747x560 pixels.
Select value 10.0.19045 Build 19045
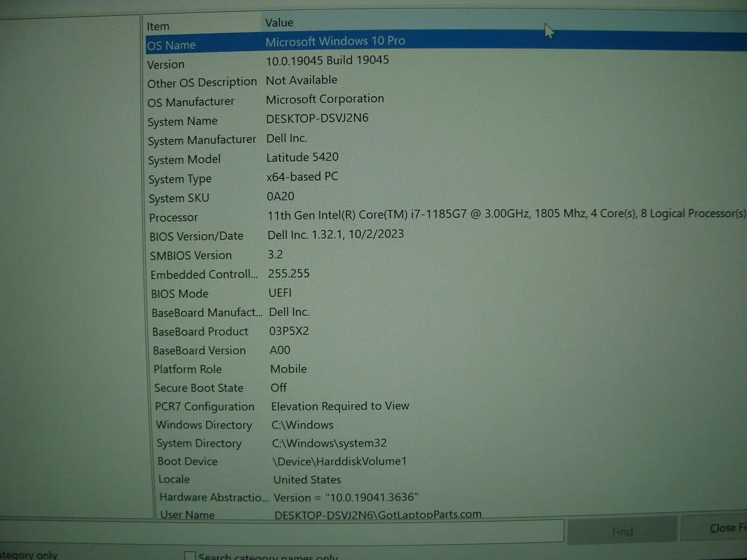pos(327,60)
